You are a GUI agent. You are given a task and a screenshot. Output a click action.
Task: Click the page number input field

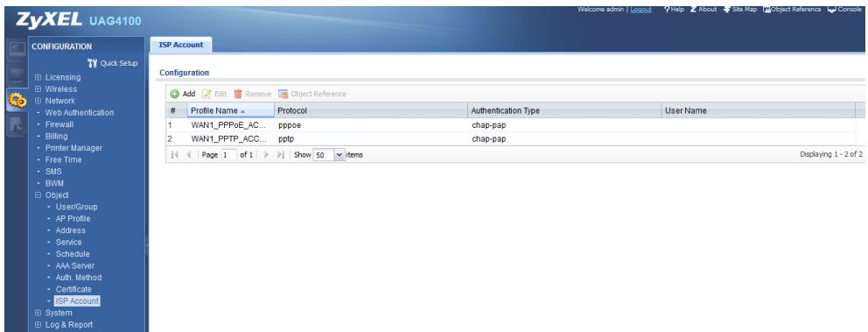click(x=228, y=155)
